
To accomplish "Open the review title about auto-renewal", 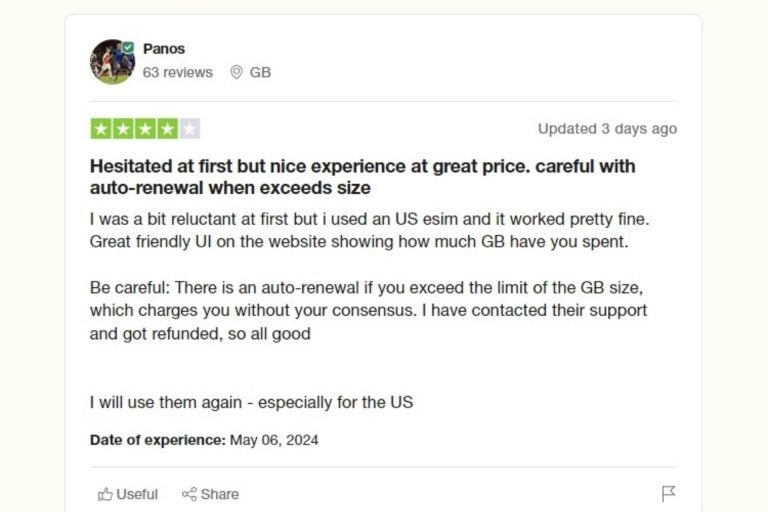I will [362, 177].
